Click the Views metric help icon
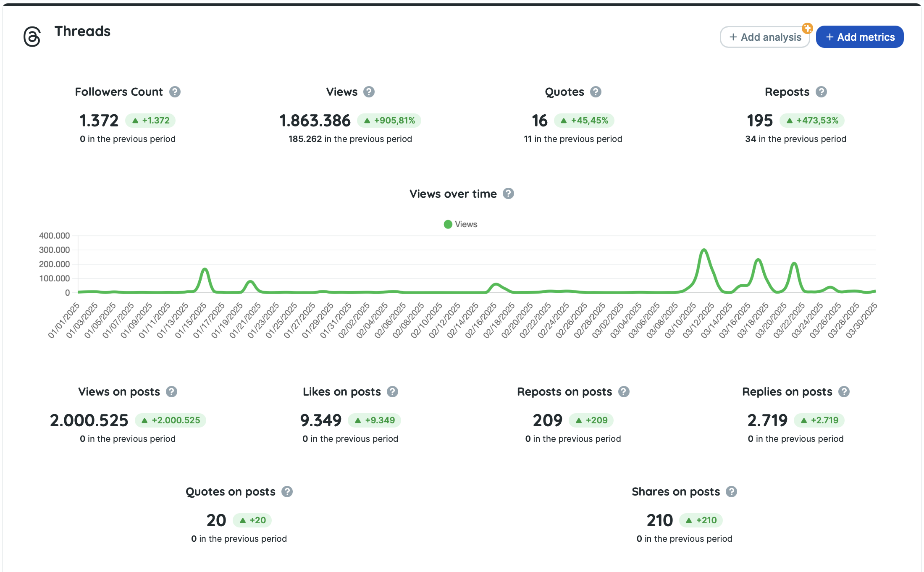The height and width of the screenshot is (572, 924). (369, 92)
